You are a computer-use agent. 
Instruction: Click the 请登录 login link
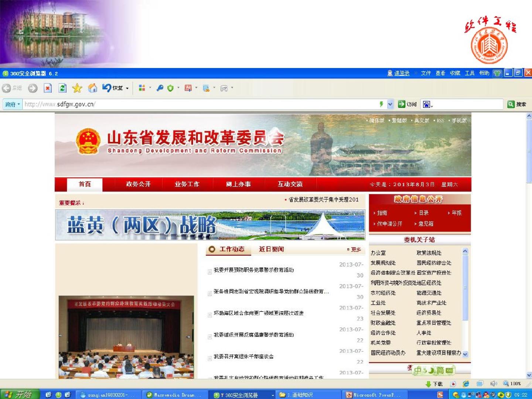click(x=402, y=73)
